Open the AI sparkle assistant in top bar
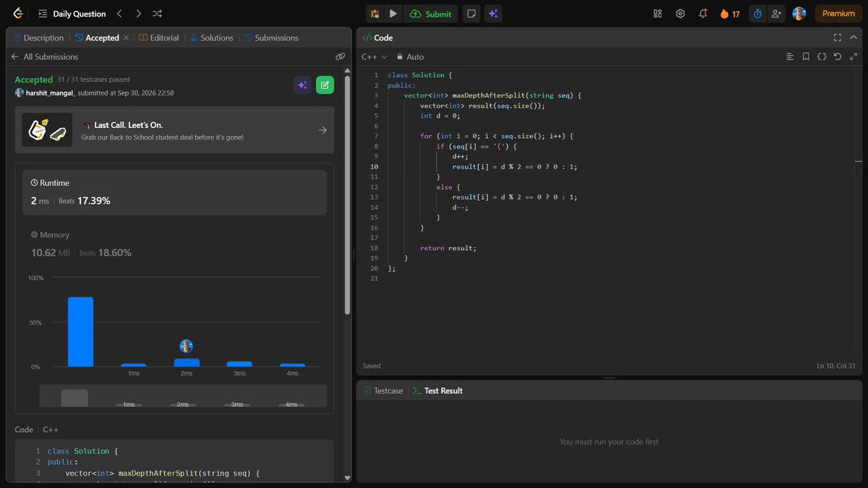This screenshot has height=488, width=868. [493, 14]
